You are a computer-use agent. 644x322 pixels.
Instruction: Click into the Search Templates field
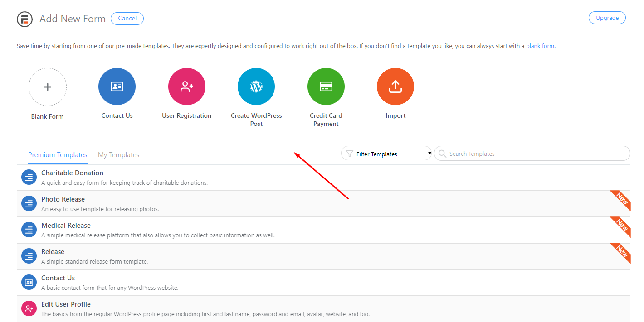tap(535, 154)
